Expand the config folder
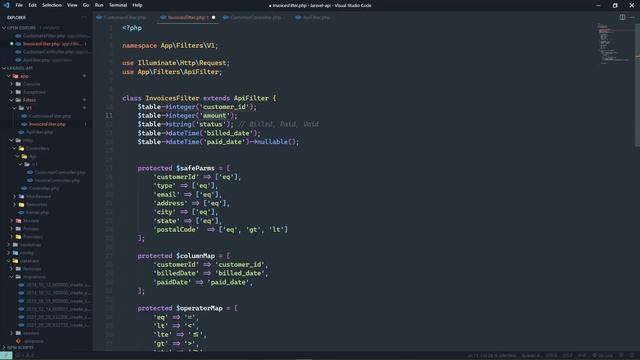The width and height of the screenshot is (640, 360). 46,253
